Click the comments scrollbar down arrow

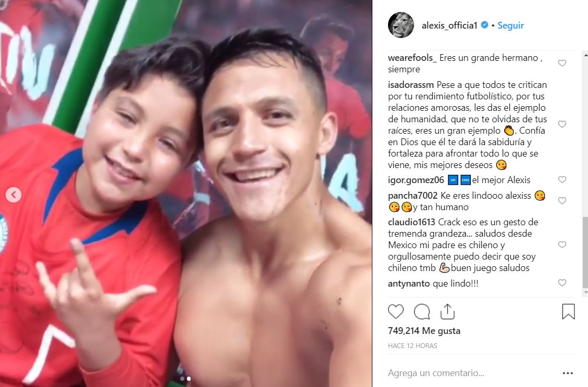point(585,292)
